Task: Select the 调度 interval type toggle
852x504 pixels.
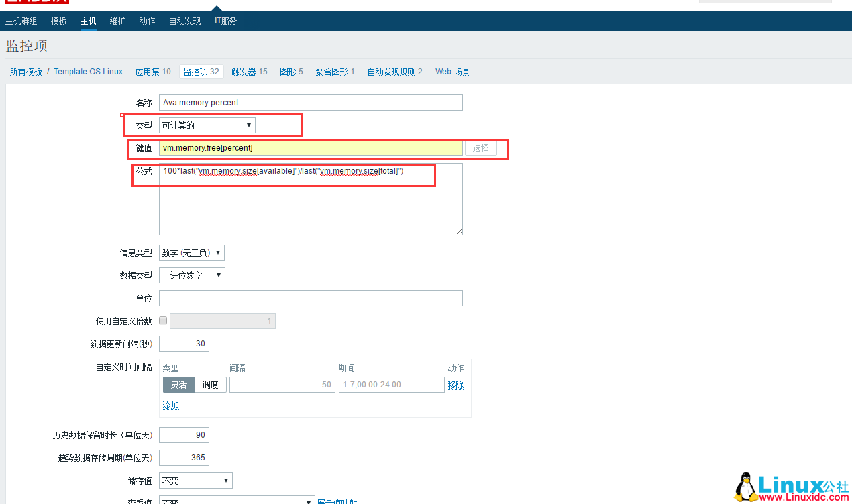Action: pos(211,384)
